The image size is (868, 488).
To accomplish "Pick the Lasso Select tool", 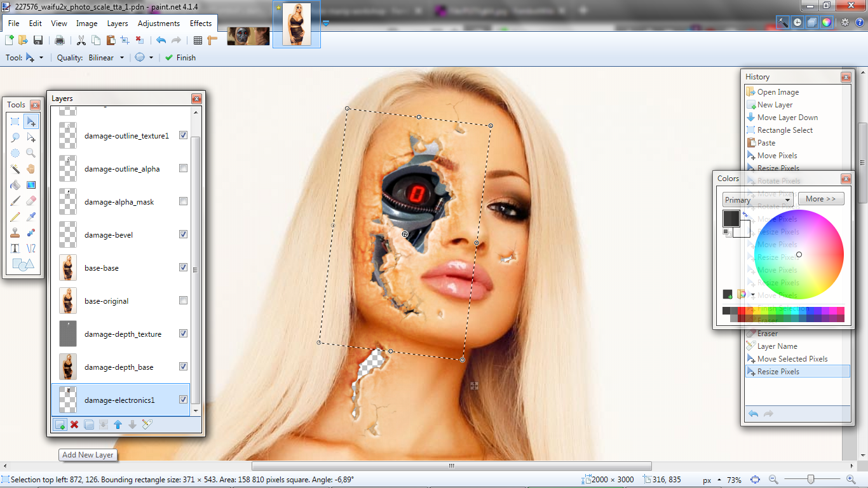I will point(15,137).
